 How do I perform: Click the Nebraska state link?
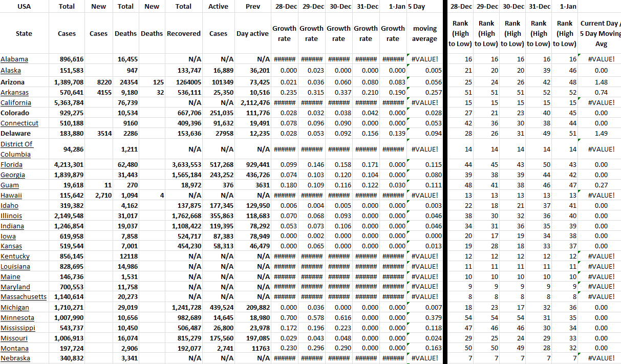15,358
